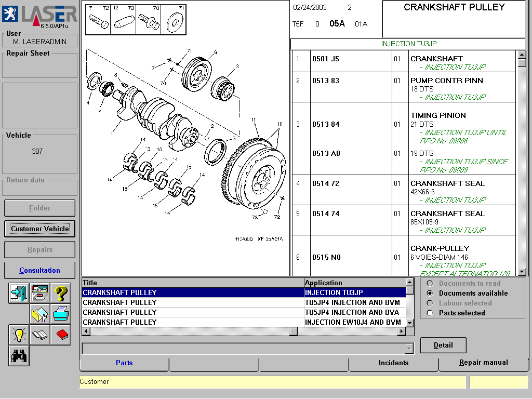Viewport: 532px width, 399px height.
Task: Click the Title list right scroll arrow
Action: (x=402, y=331)
